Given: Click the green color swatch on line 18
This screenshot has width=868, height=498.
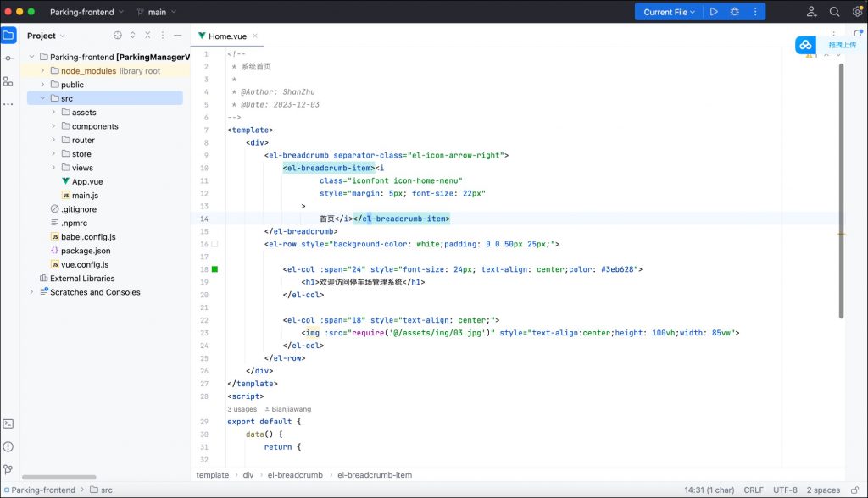Looking at the screenshot, I should pos(214,269).
